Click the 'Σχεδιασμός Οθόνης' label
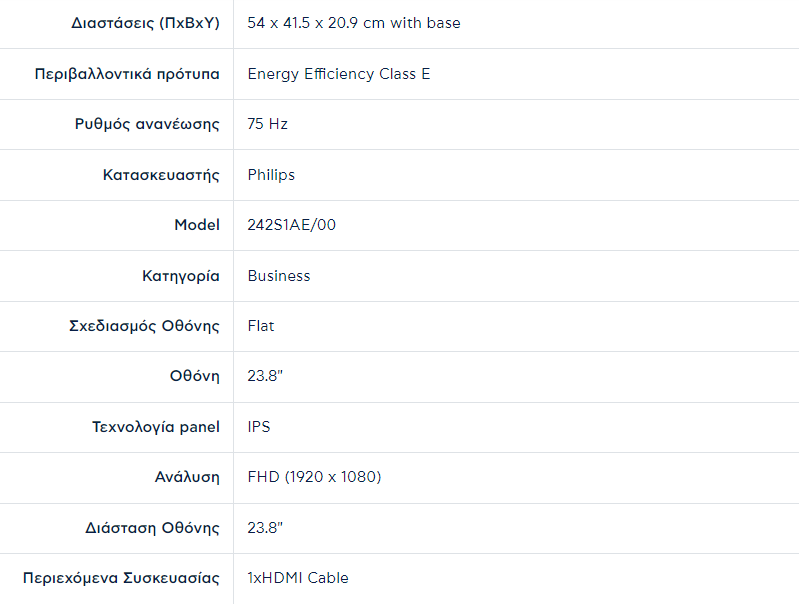The image size is (799, 604). (144, 326)
